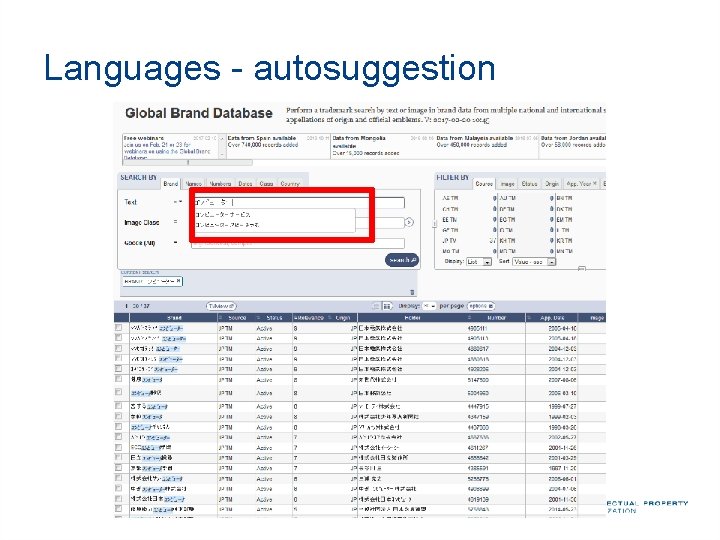Select the Source filter tab

pos(484,184)
